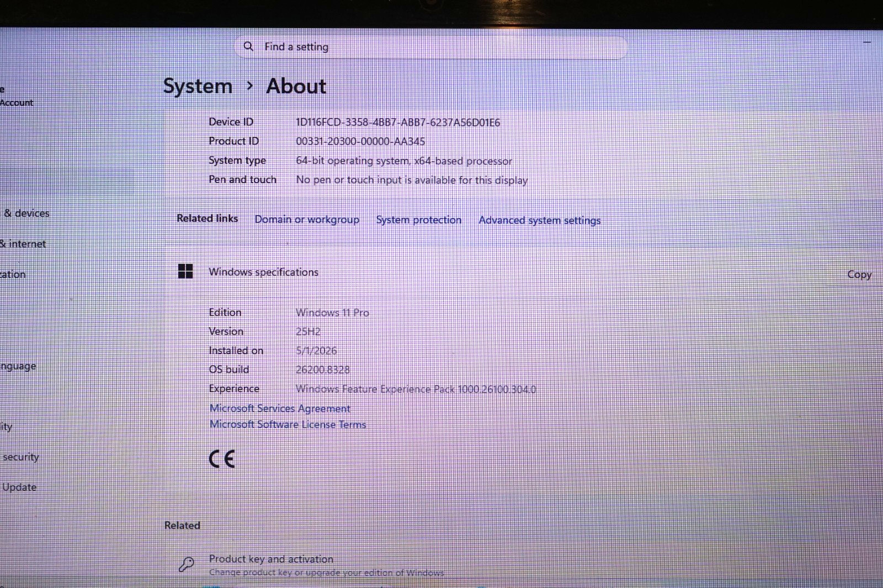The height and width of the screenshot is (588, 883).
Task: Click the Edition value Windows 11 Pro
Action: [x=332, y=312]
